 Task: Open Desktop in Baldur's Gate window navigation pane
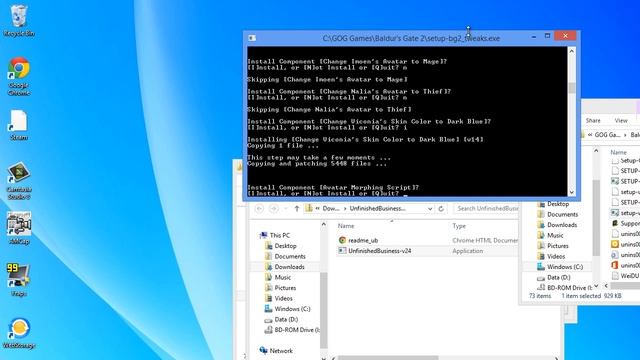coord(553,204)
